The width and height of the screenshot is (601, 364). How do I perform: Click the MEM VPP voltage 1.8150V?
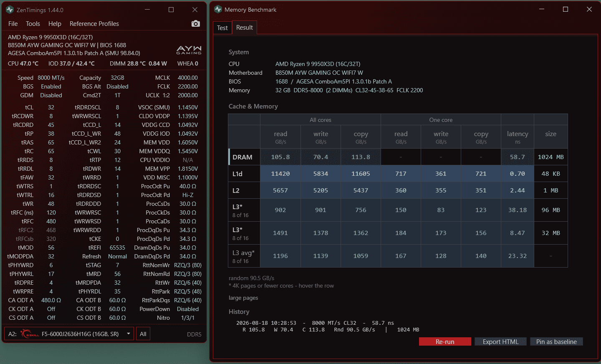[x=188, y=169]
